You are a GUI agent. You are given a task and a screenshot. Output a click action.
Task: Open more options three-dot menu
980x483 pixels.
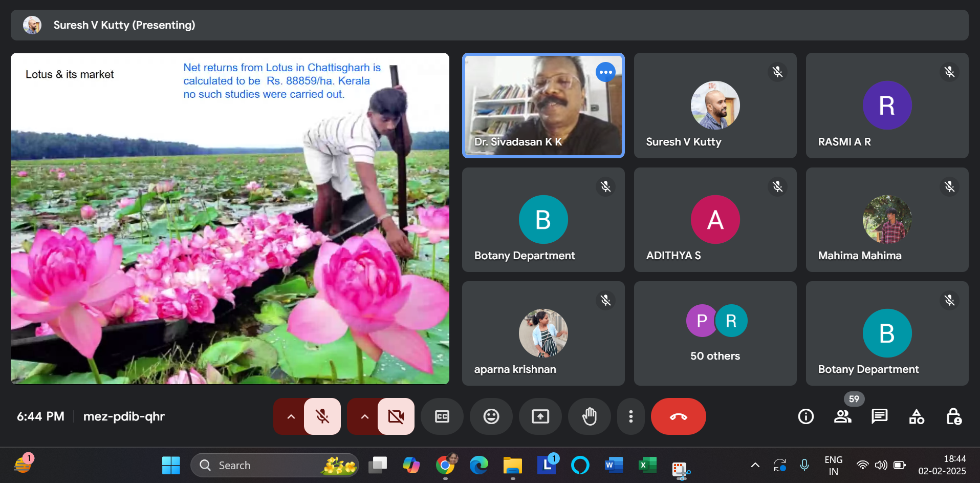tap(630, 416)
